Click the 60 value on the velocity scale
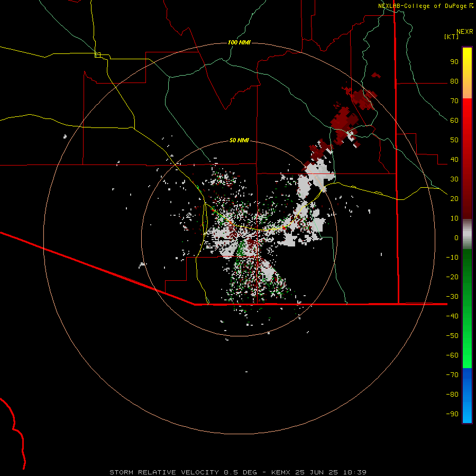Viewport: 476px width, 476px height. coord(454,120)
